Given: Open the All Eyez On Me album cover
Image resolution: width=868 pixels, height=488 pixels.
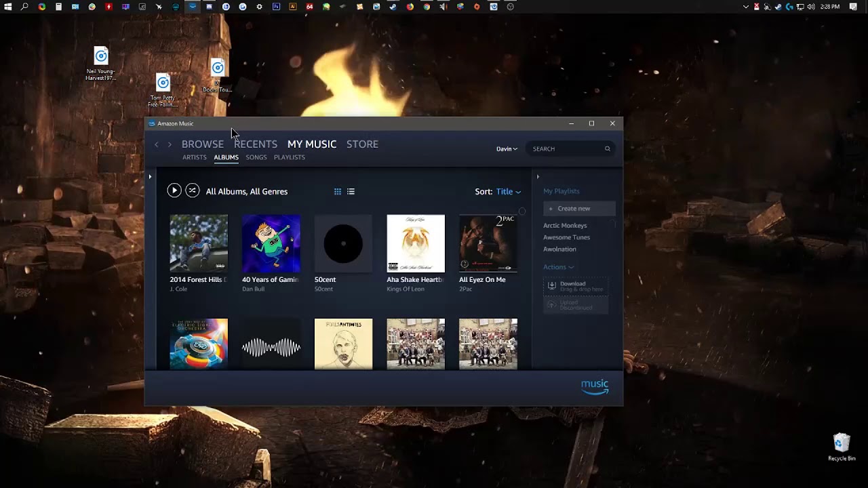Looking at the screenshot, I should [x=488, y=243].
